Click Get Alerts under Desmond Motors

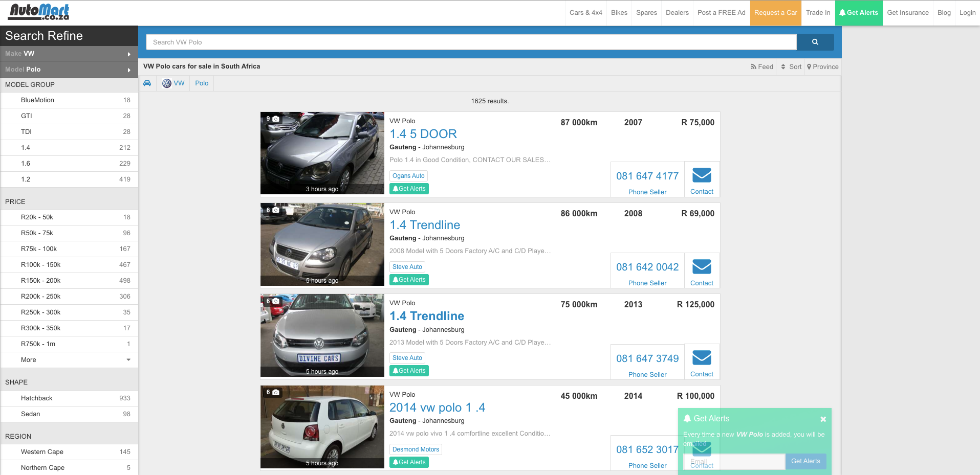409,462
